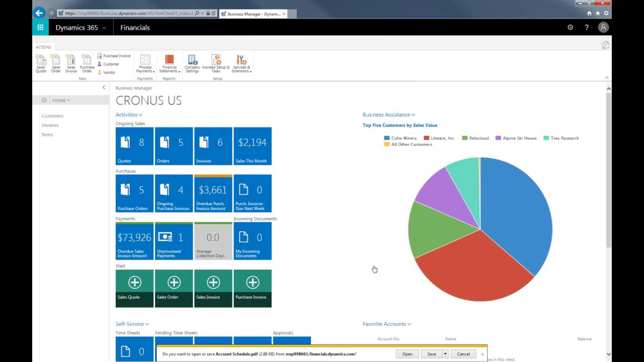
Task: Click Top Five Customers by Sales Value title
Action: coord(400,125)
